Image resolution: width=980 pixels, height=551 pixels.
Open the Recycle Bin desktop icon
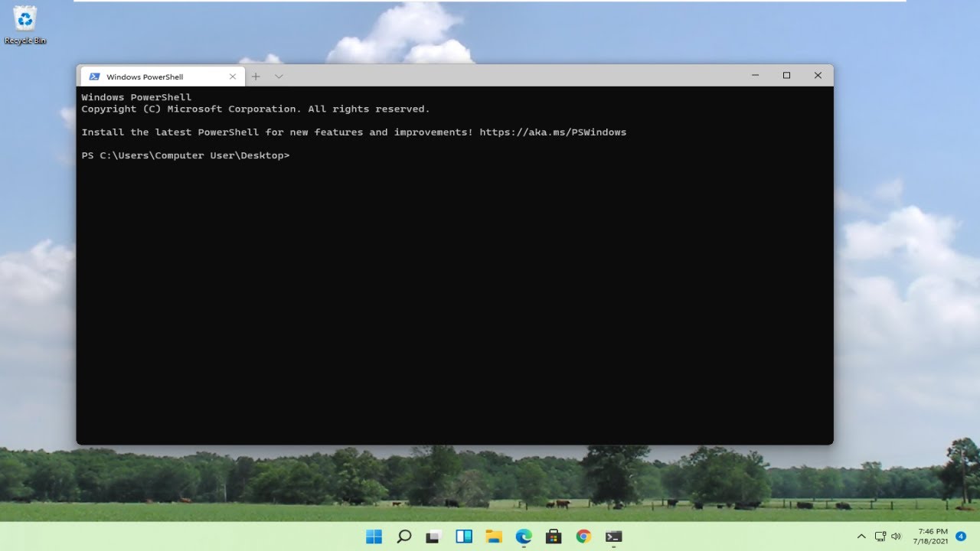[x=25, y=24]
